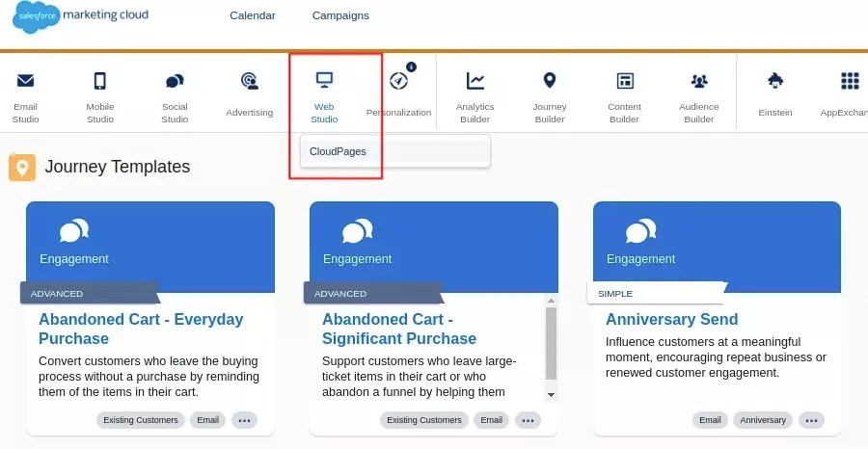Click the Anniversary Send description text
Viewport: 868px width, 449px height.
[x=716, y=357]
